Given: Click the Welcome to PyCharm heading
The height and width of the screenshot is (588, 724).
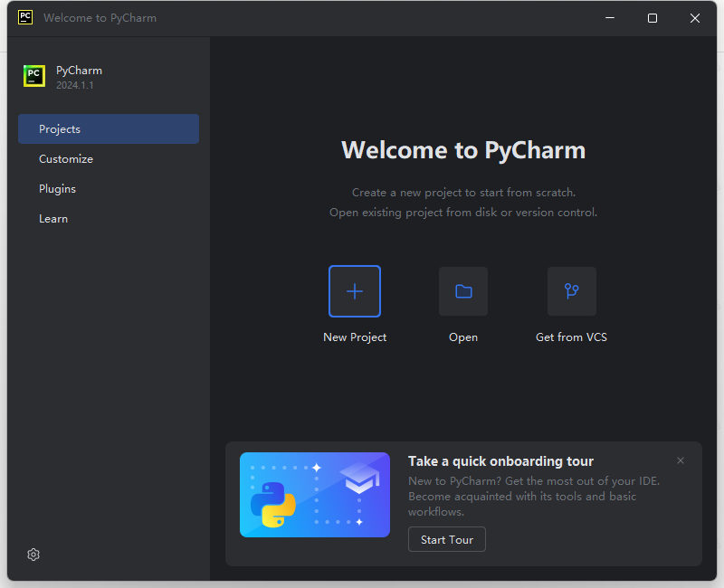Looking at the screenshot, I should [463, 150].
